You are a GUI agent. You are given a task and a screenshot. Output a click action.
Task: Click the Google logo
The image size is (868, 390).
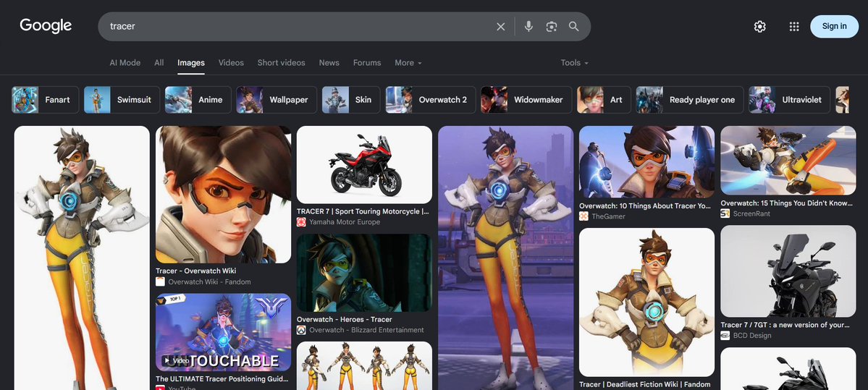click(x=46, y=25)
